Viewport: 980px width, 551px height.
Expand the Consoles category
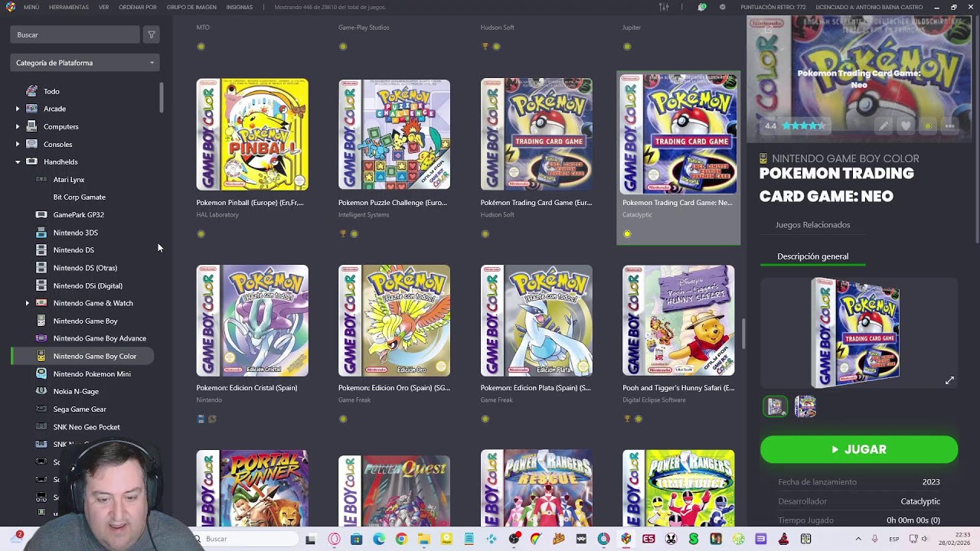(x=18, y=144)
